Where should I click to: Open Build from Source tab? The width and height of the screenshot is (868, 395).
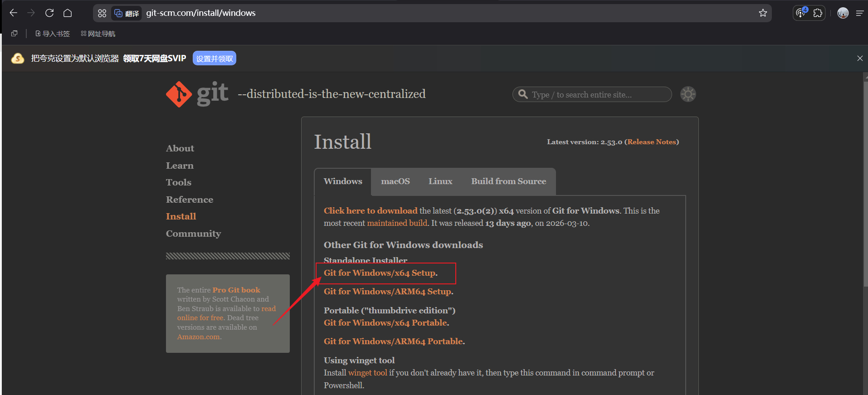508,181
